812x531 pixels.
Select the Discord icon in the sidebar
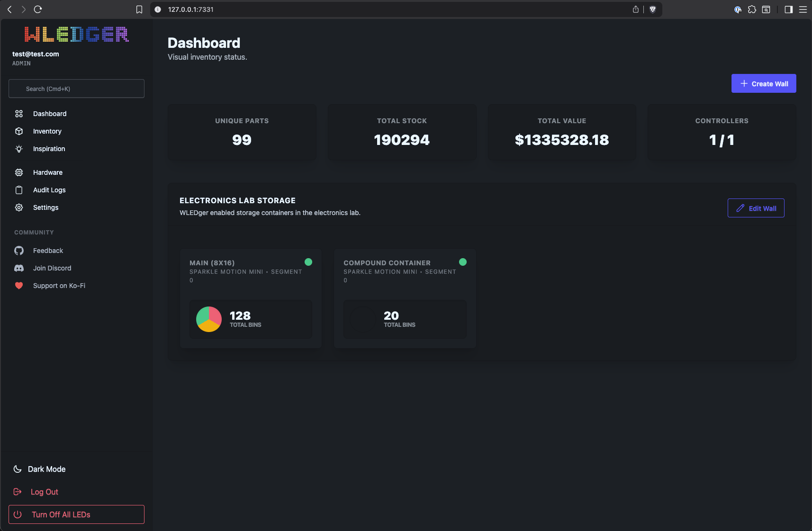click(19, 268)
